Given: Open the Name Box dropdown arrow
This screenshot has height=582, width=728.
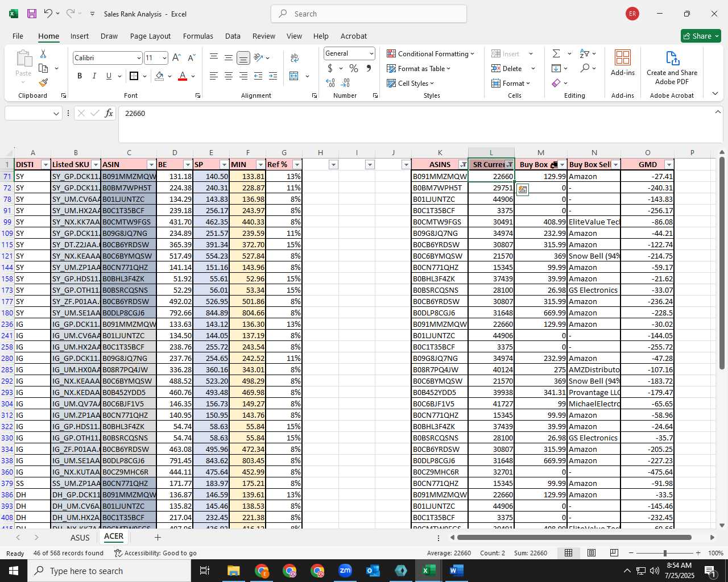Looking at the screenshot, I should [56, 114].
